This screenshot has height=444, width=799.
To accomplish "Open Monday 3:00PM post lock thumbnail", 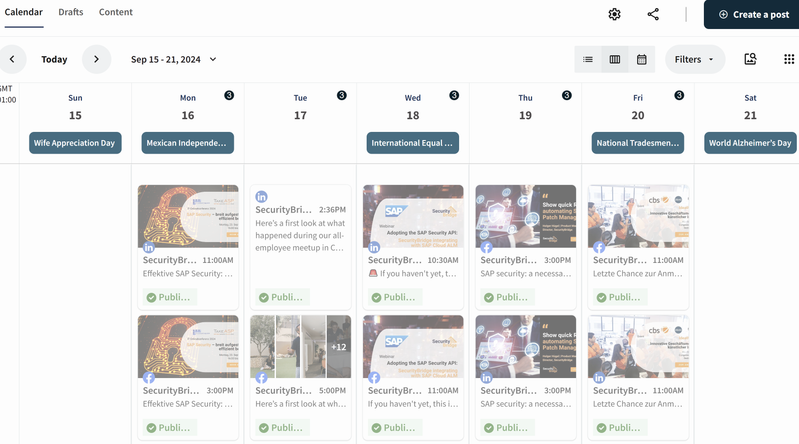I will tap(188, 347).
